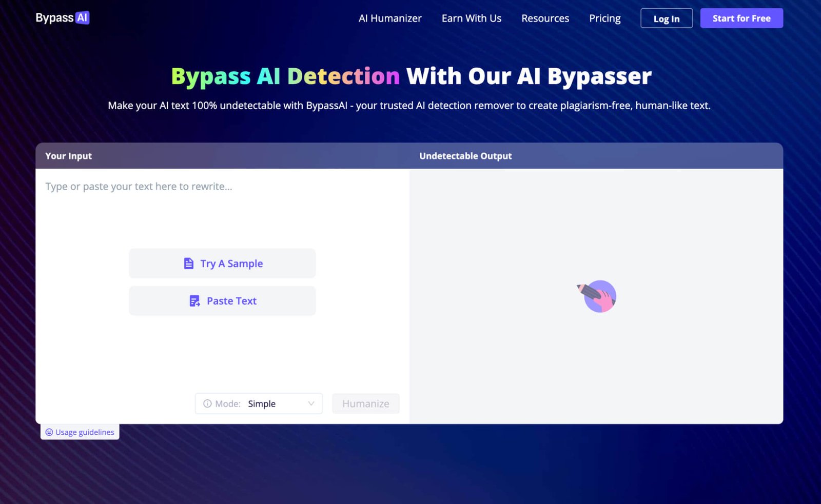The image size is (821, 504).
Task: Click the paste icon next to Paste Text
Action: tap(194, 300)
